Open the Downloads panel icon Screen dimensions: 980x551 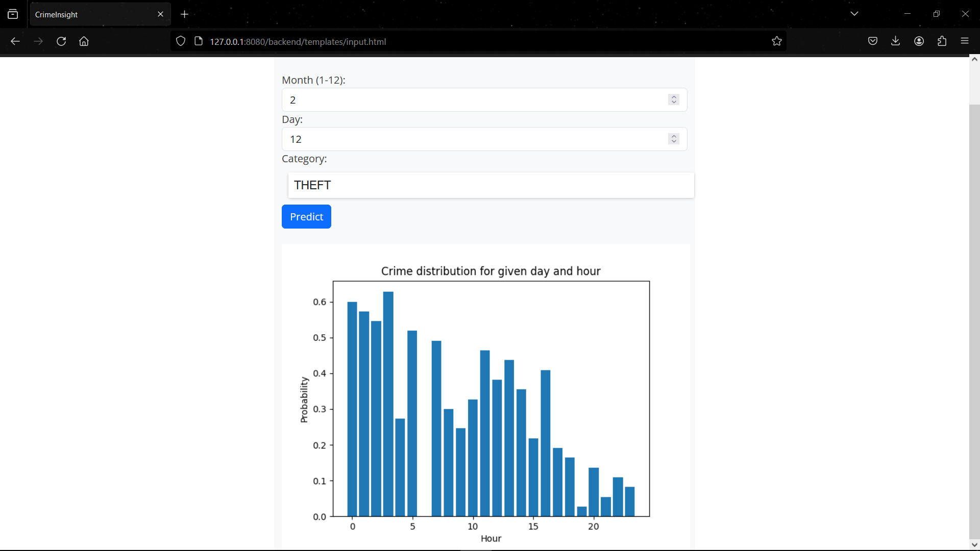[895, 41]
